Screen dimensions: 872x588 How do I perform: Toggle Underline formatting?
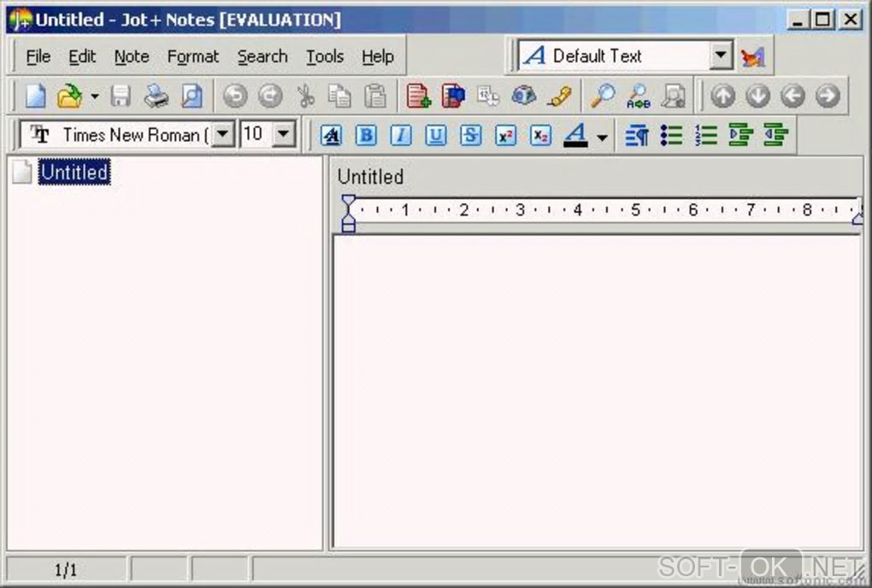[436, 135]
